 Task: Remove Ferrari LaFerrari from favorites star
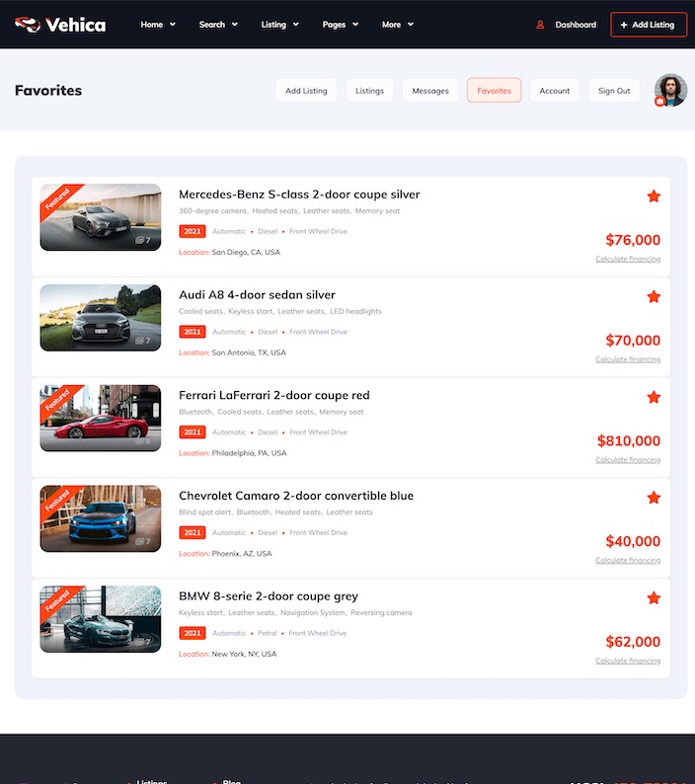coord(654,397)
